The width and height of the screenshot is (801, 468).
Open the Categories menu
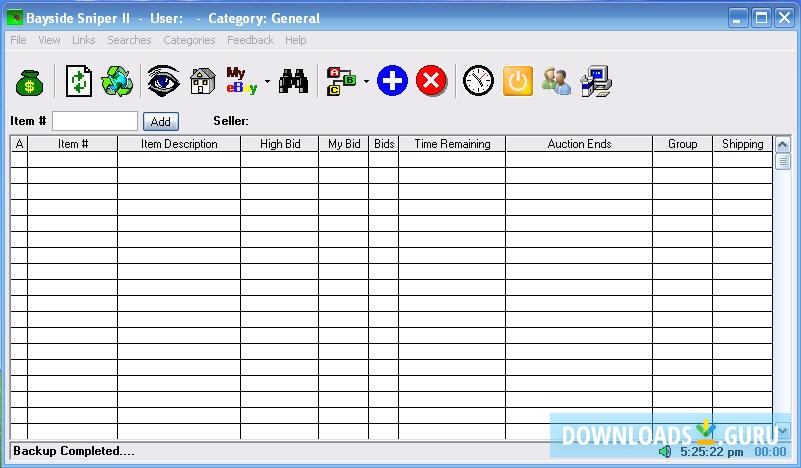tap(189, 40)
